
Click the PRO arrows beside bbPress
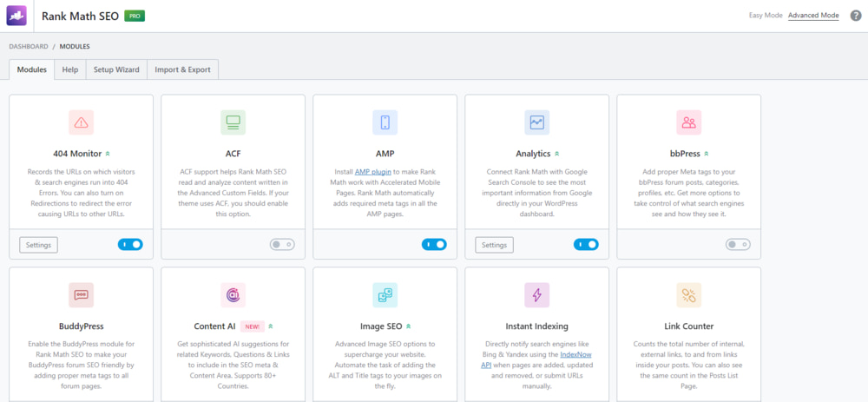click(x=707, y=154)
